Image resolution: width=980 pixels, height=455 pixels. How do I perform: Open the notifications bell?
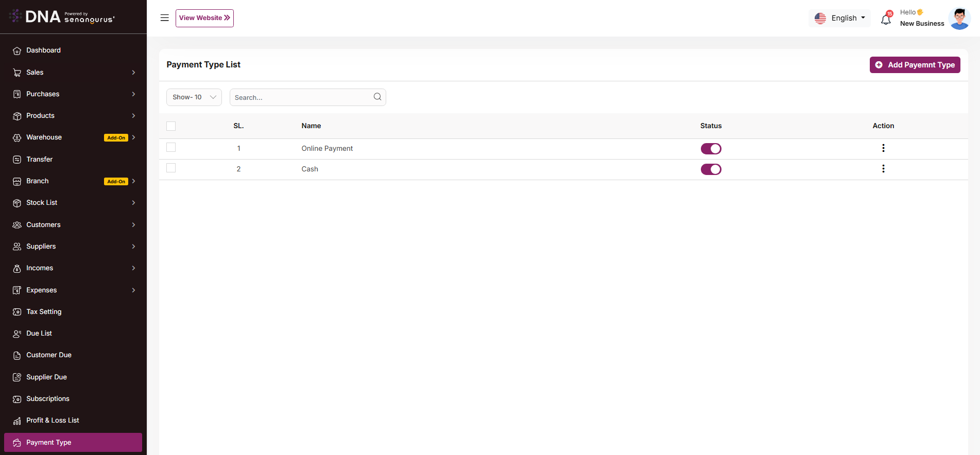coord(886,20)
